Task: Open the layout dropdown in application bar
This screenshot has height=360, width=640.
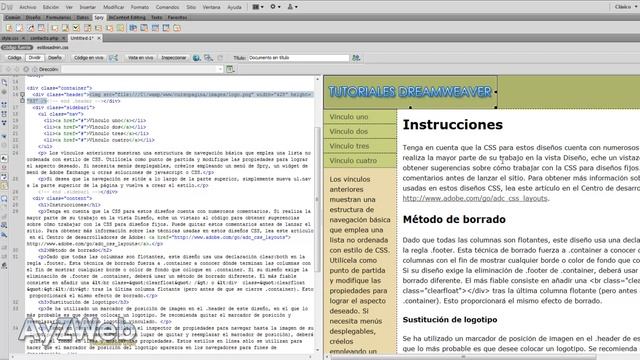Action: pos(258,7)
